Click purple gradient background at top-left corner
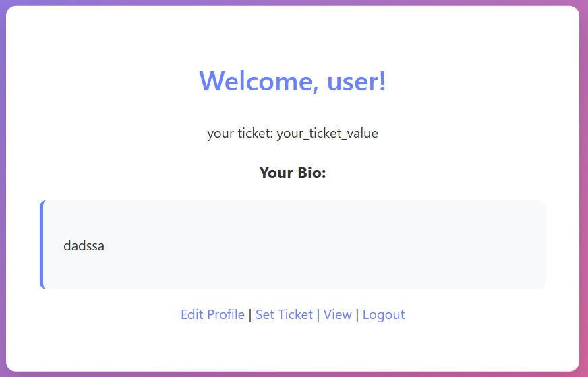588x377 pixels. pos(3,3)
